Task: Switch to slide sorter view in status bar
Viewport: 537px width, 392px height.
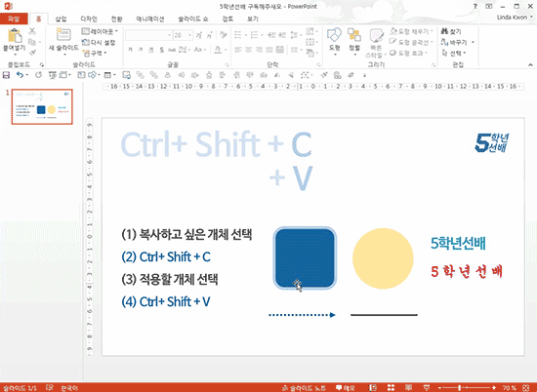Action: tap(391, 387)
